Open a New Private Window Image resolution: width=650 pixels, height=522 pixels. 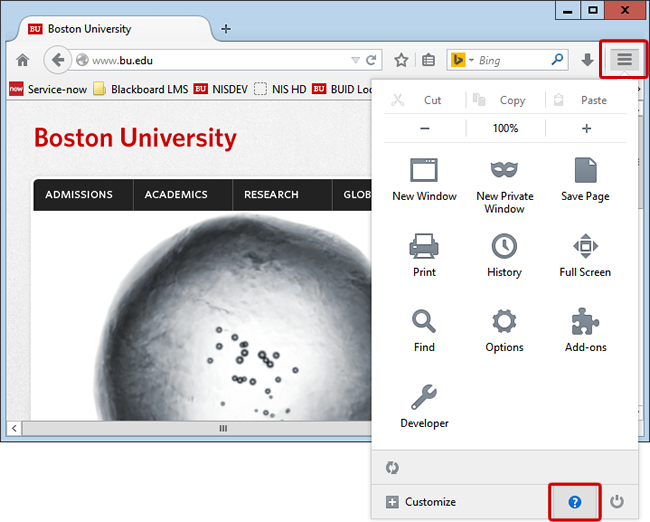pos(504,185)
